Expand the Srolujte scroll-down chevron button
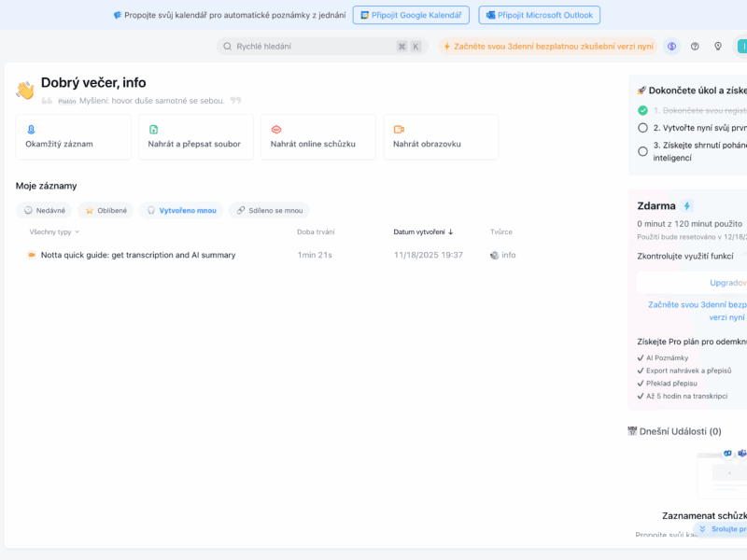This screenshot has width=747, height=560. pyautogui.click(x=703, y=529)
